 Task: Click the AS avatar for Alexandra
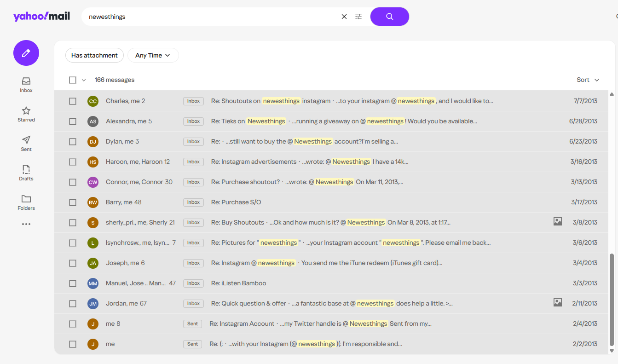[93, 121]
